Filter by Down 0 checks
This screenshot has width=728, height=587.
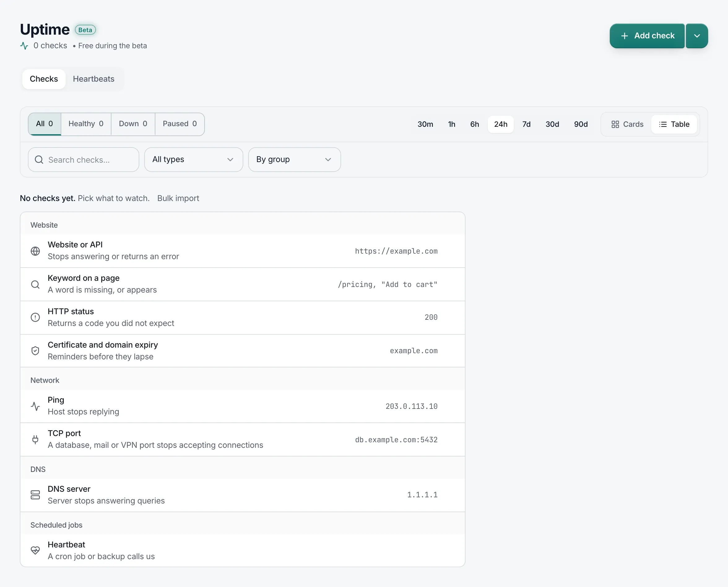pyautogui.click(x=133, y=124)
